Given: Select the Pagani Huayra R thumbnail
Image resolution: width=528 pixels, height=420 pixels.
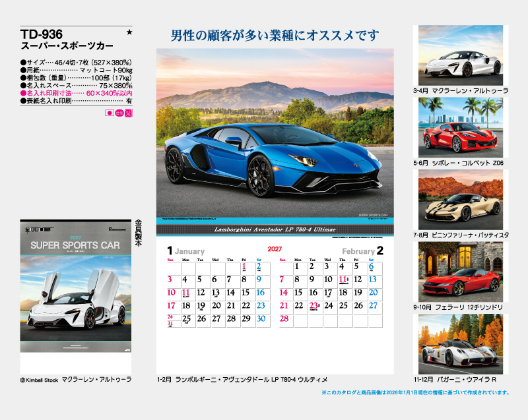Looking at the screenshot, I should click(x=461, y=344).
